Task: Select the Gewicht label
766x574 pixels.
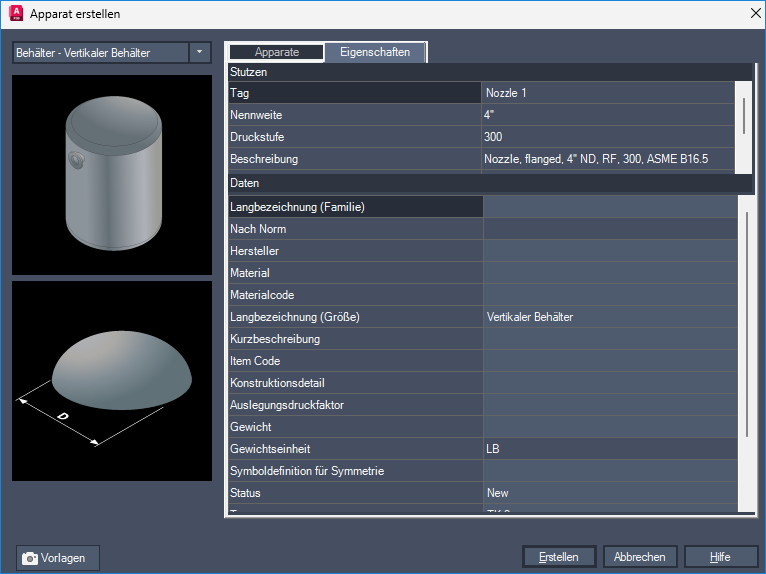Action: pos(356,426)
